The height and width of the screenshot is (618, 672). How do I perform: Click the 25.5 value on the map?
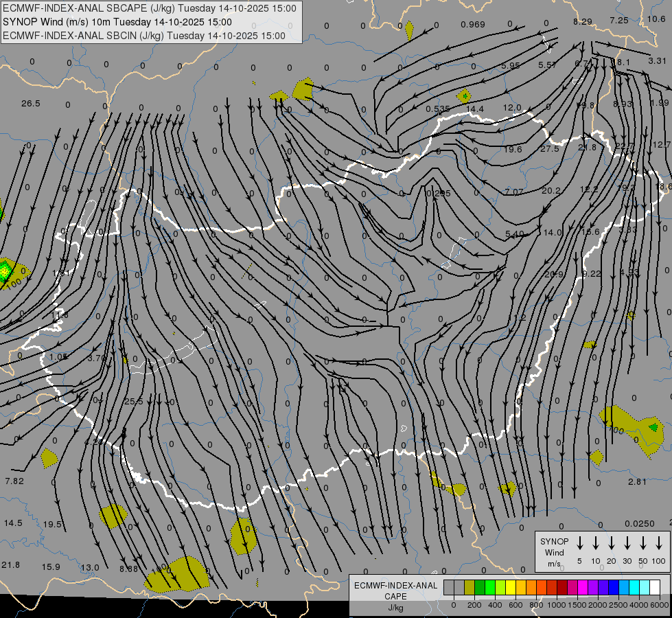134,402
